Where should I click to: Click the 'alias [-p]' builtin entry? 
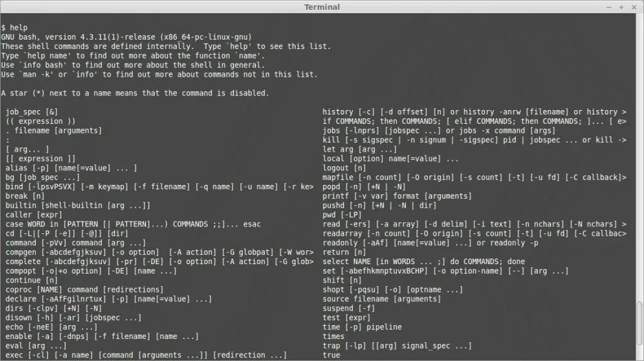pyautogui.click(x=71, y=168)
